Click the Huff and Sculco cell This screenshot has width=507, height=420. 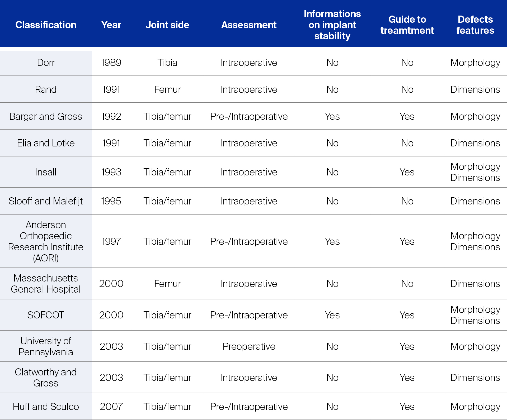coord(46,407)
